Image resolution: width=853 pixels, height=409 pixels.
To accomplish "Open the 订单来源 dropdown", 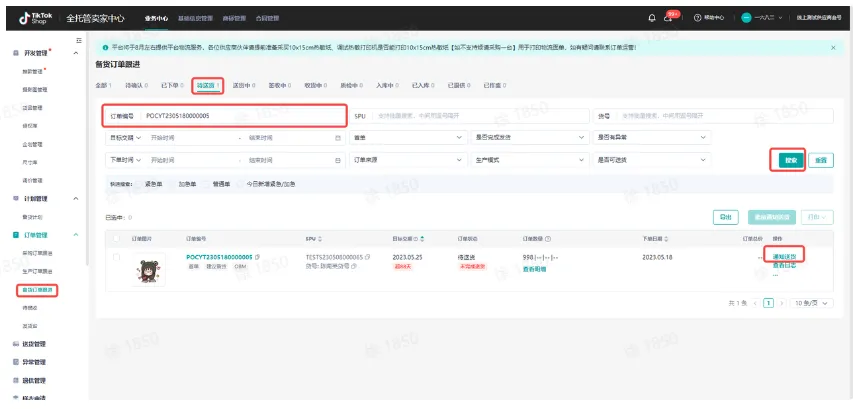I will 408,160.
